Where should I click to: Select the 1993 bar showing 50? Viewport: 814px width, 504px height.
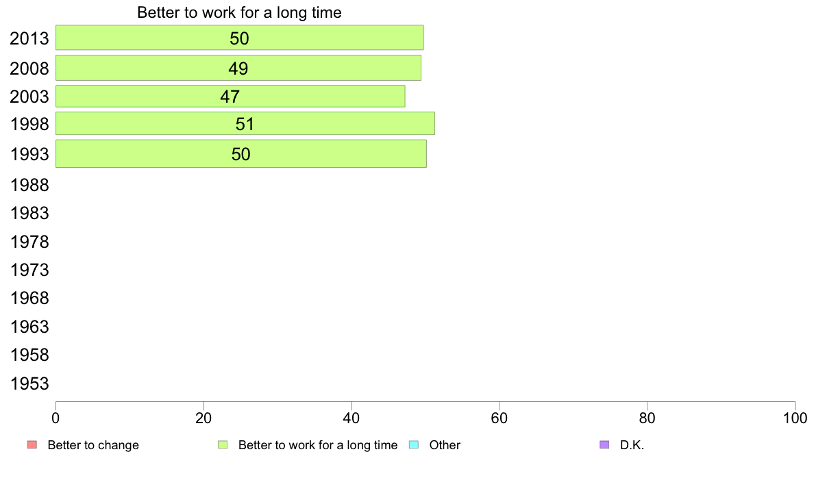coord(241,153)
